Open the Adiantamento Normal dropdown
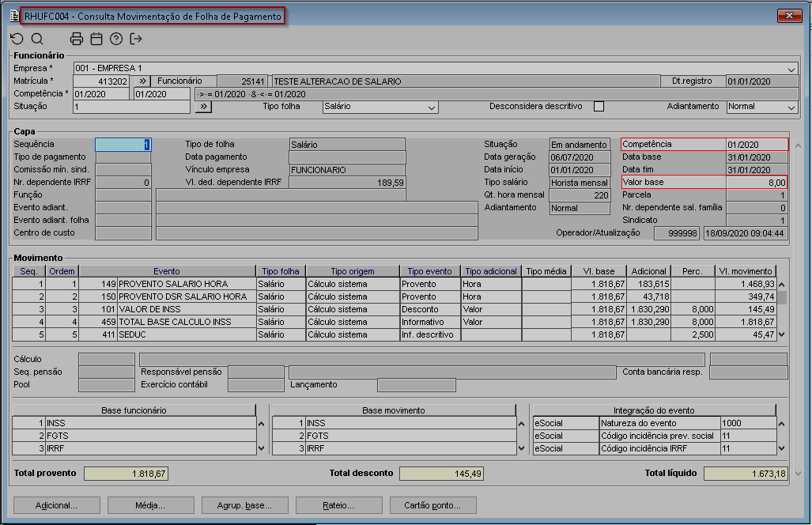Viewport: 812px width, 525px height. [792, 108]
